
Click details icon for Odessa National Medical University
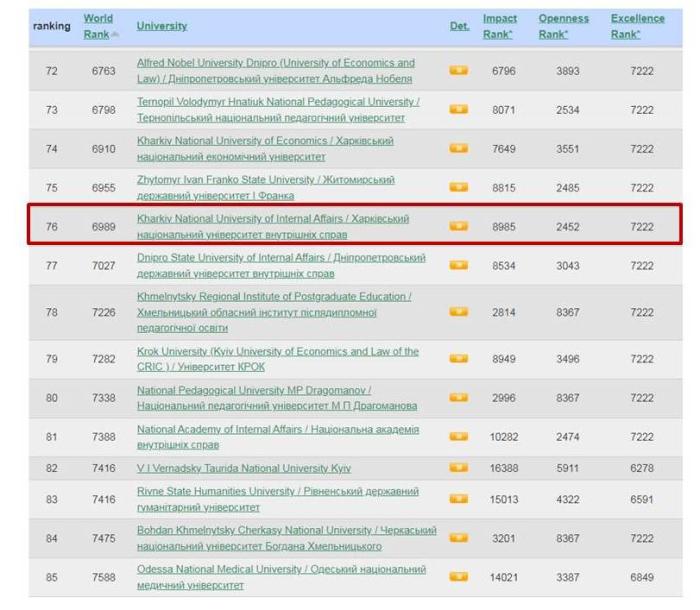(458, 577)
